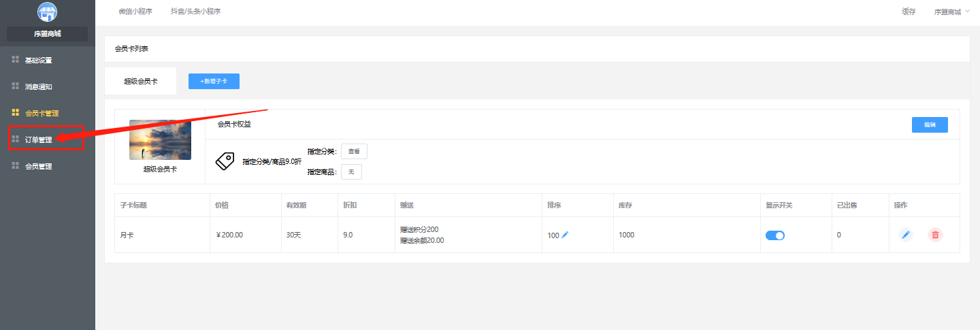The width and height of the screenshot is (980, 330).
Task: Select the 超级会员卡 tab
Action: [141, 81]
